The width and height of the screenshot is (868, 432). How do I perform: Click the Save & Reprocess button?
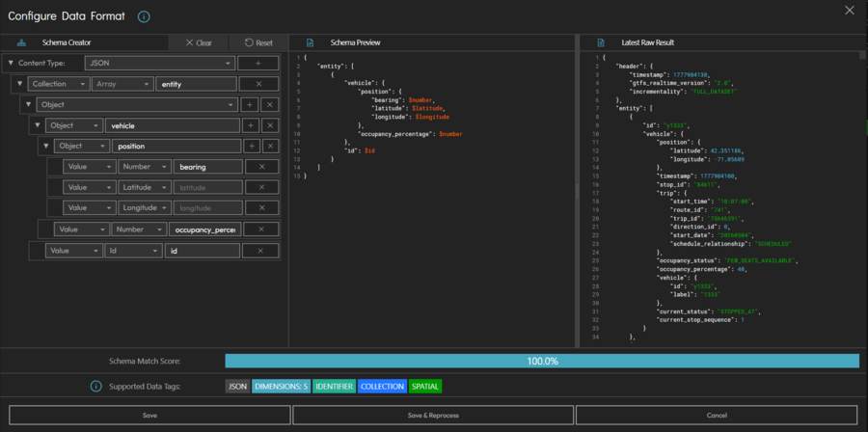tap(433, 415)
